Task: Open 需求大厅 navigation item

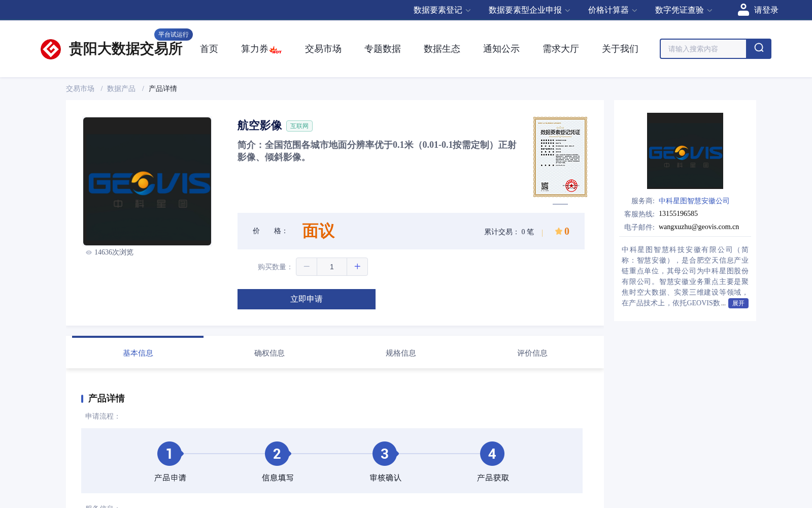Action: click(x=561, y=49)
